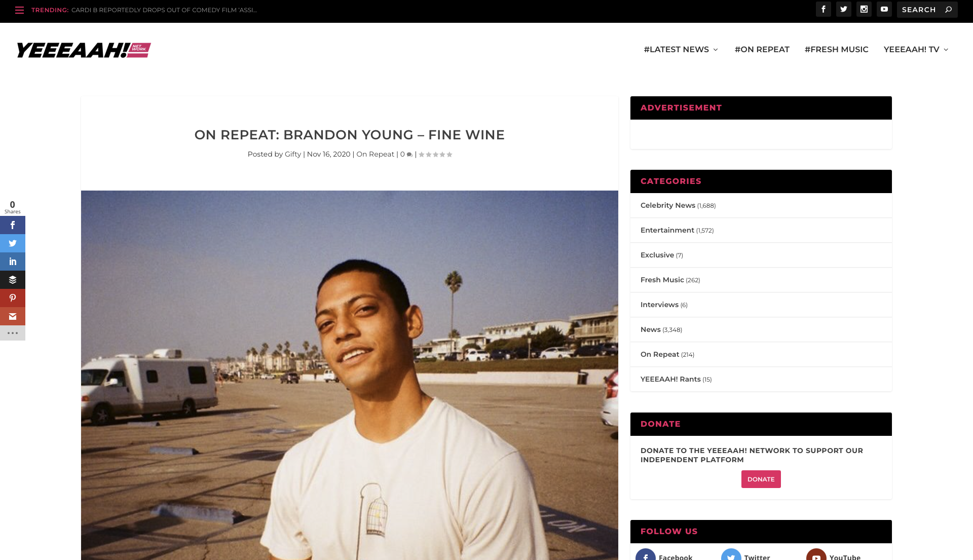Open the Instagram icon in top bar
Viewport: 973px width, 560px height.
[864, 9]
